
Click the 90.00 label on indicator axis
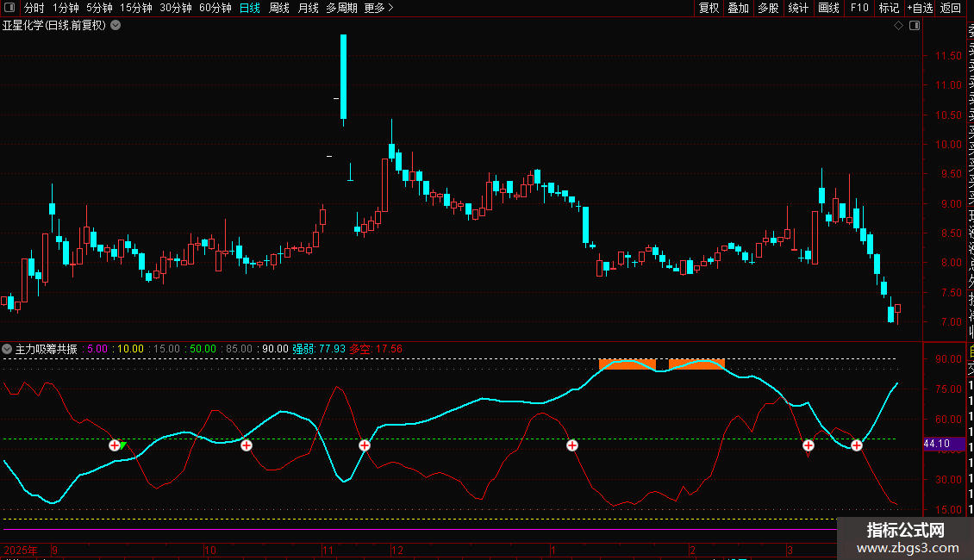[948, 359]
